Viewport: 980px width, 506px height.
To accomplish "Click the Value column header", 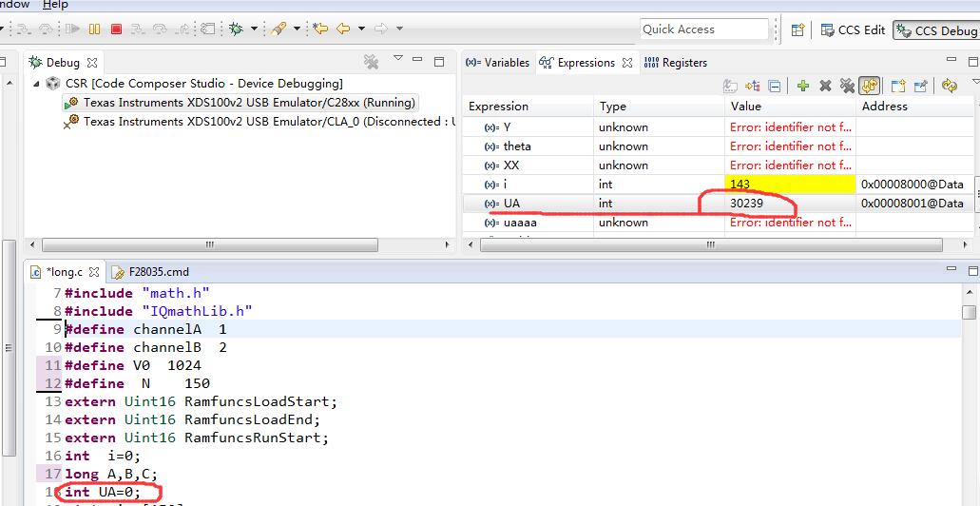I will pyautogui.click(x=790, y=107).
